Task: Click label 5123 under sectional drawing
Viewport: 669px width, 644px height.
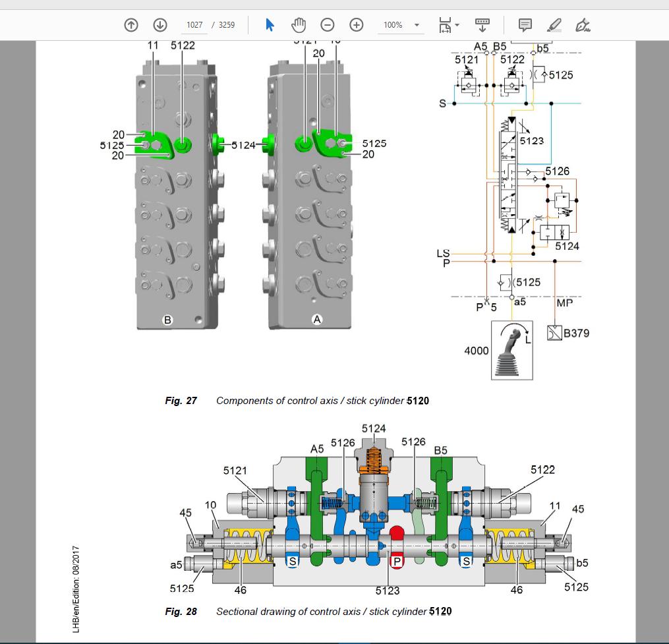Action: [388, 591]
